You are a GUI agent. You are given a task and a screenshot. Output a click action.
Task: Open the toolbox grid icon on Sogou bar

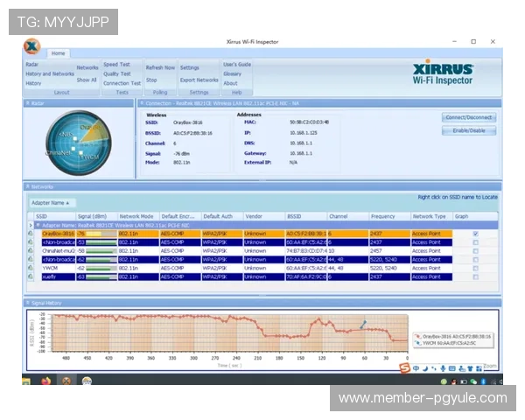coord(479,368)
